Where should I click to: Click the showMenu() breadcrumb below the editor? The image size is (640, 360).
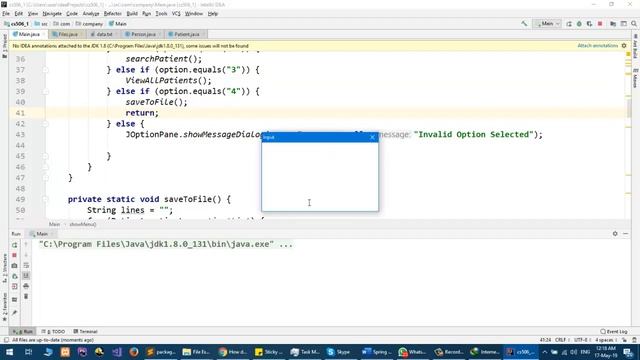pyautogui.click(x=82, y=224)
